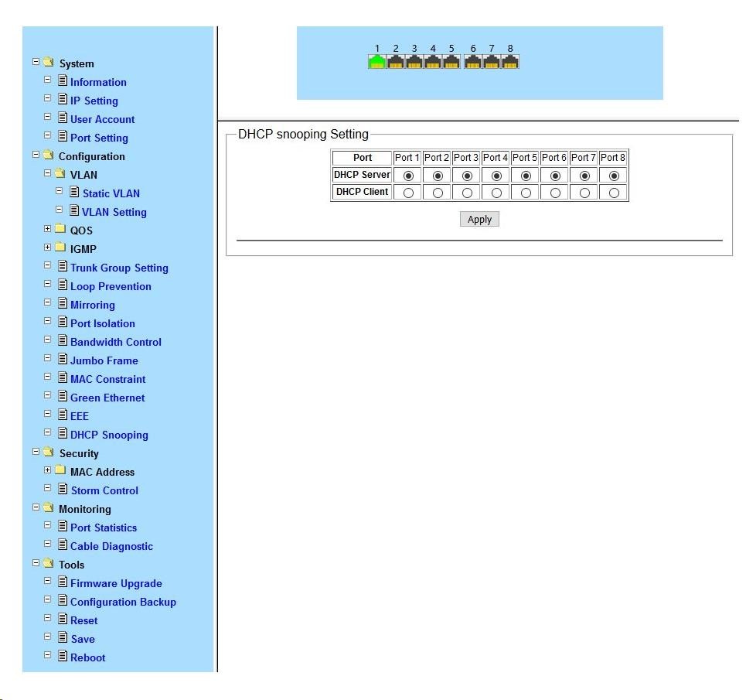This screenshot has width=746, height=700.
Task: Open the Static VLAN page
Action: point(111,193)
